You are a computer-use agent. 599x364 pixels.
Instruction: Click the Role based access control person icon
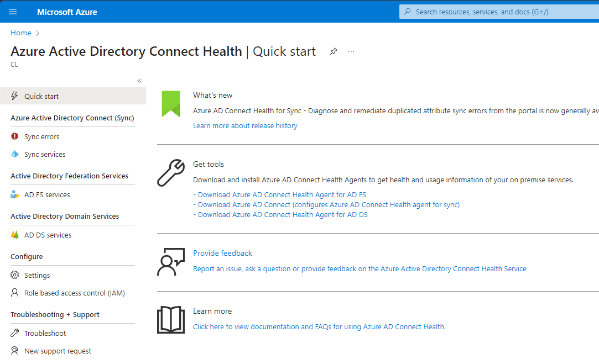coord(14,293)
